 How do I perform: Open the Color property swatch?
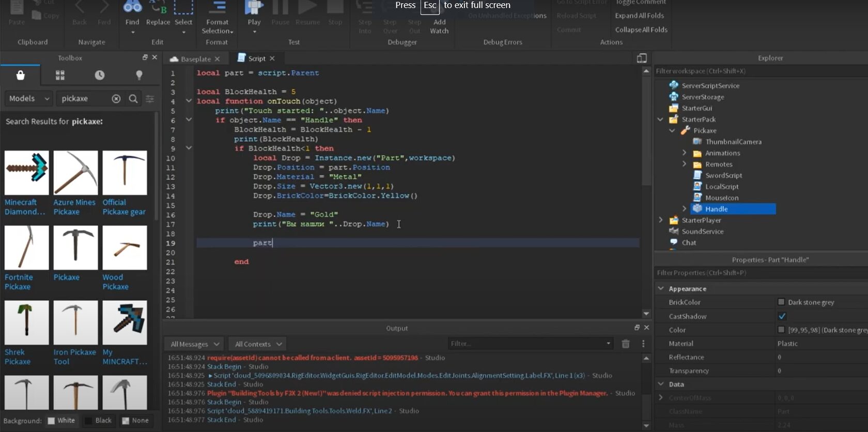[781, 330]
